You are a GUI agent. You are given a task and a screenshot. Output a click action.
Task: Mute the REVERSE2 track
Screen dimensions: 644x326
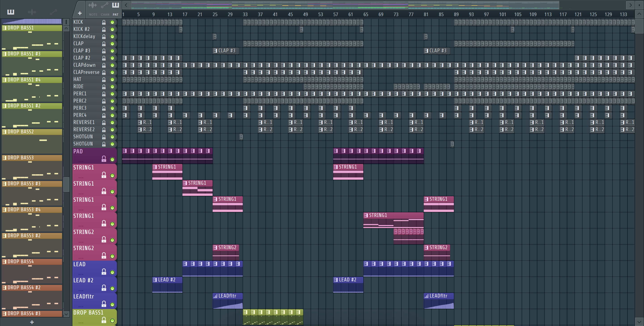(x=112, y=130)
